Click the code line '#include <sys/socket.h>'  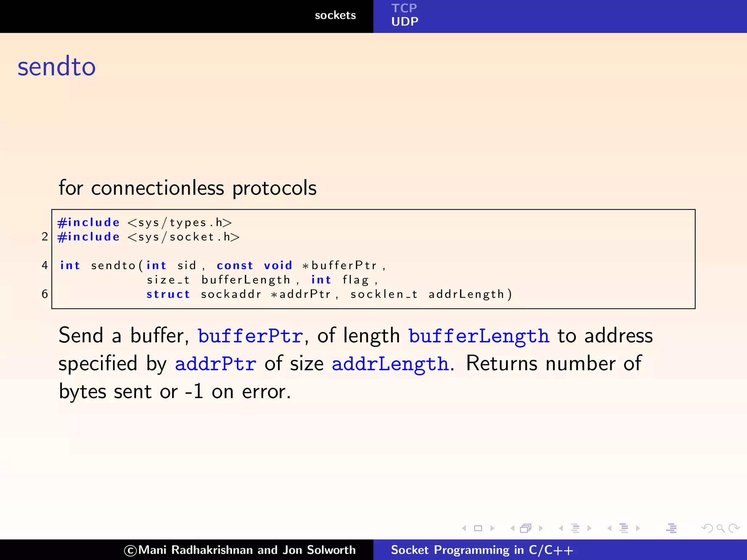point(149,237)
